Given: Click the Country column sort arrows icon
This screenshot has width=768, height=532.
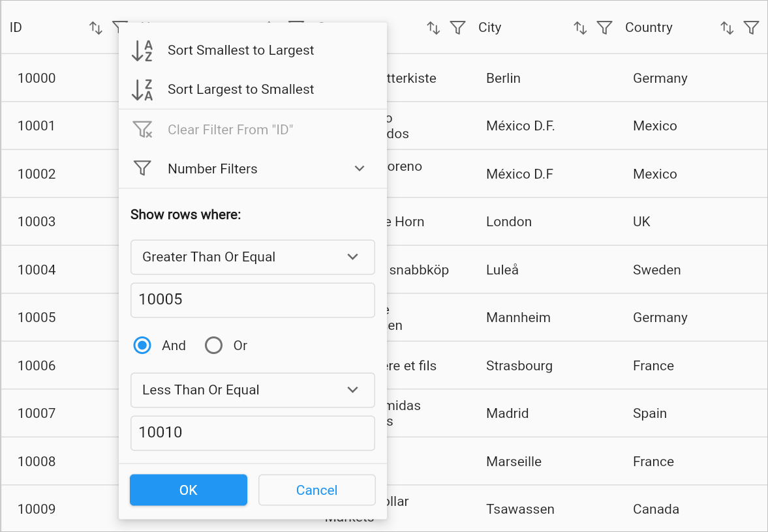Looking at the screenshot, I should pyautogui.click(x=727, y=28).
